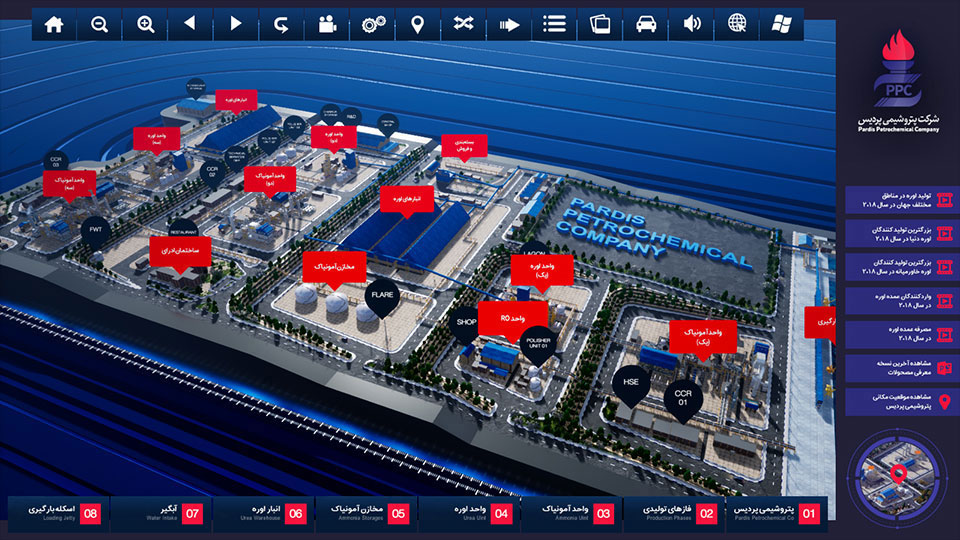Select the SHOP map marker
960x540 pixels.
[465, 323]
